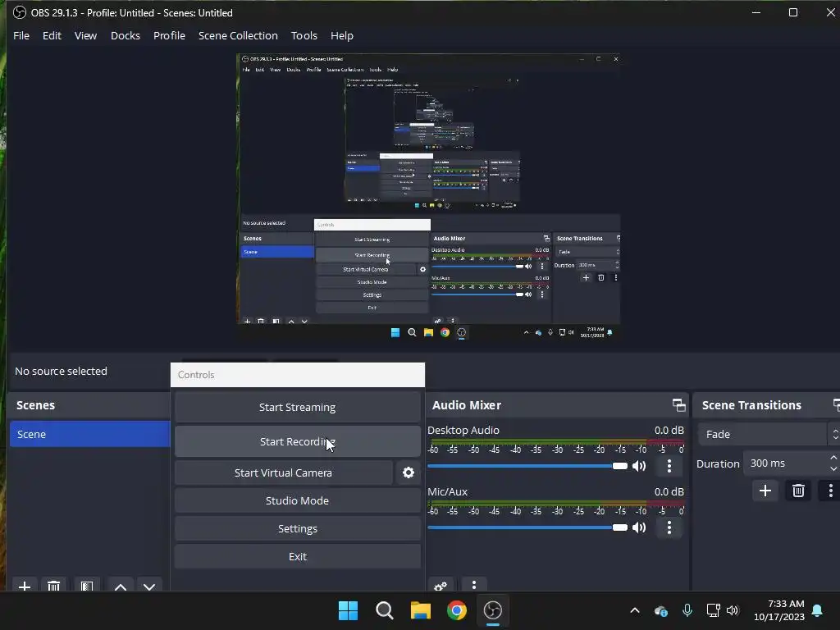Open OBS Settings from Controls

[x=297, y=528]
